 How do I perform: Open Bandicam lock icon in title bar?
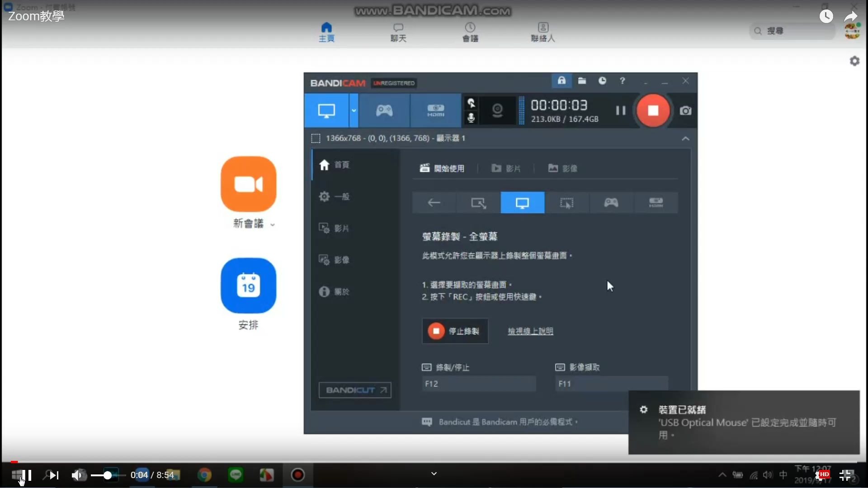click(x=561, y=81)
